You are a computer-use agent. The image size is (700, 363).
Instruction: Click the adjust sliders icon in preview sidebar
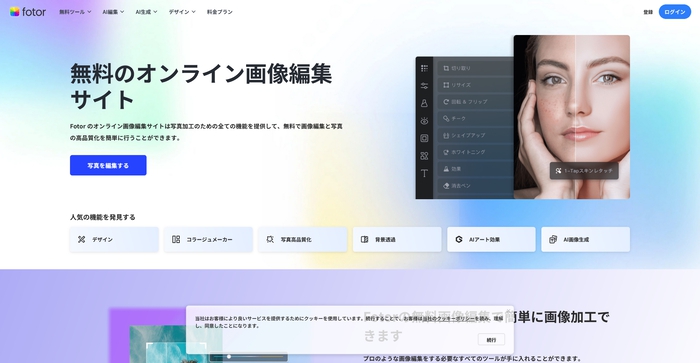pos(424,86)
